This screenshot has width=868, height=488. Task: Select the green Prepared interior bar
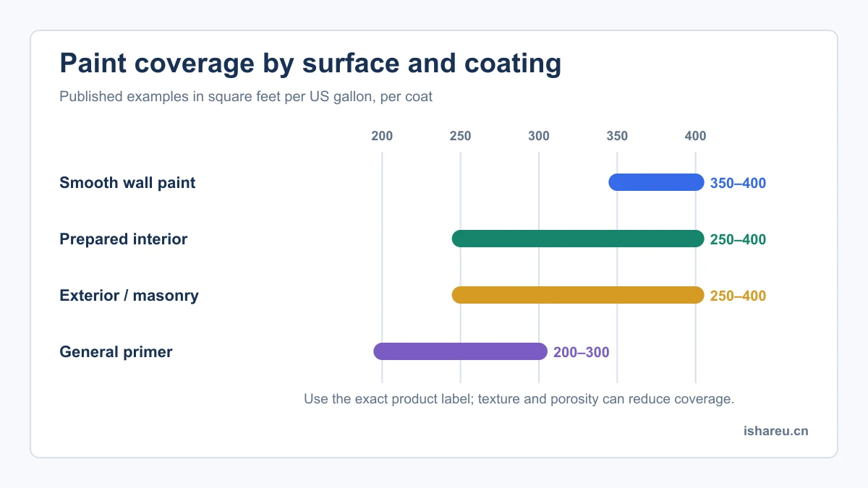coord(578,239)
